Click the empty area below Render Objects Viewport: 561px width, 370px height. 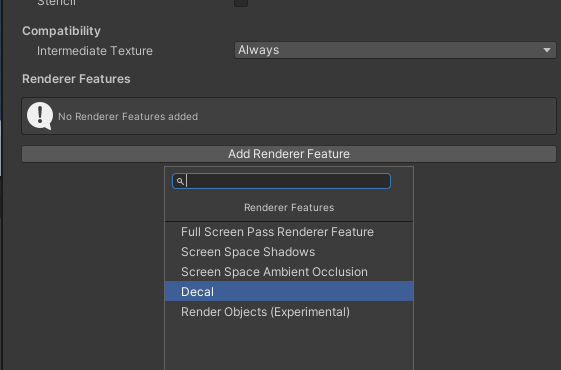click(289, 346)
